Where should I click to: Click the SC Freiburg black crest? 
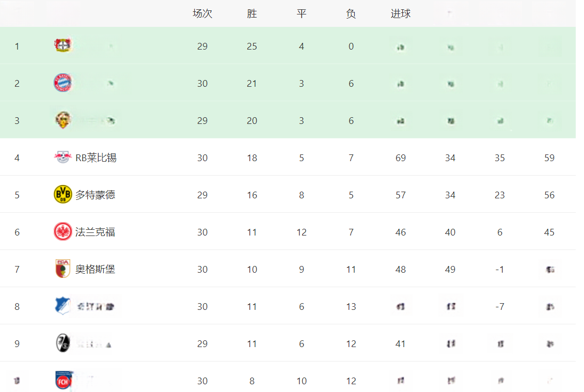tap(62, 343)
